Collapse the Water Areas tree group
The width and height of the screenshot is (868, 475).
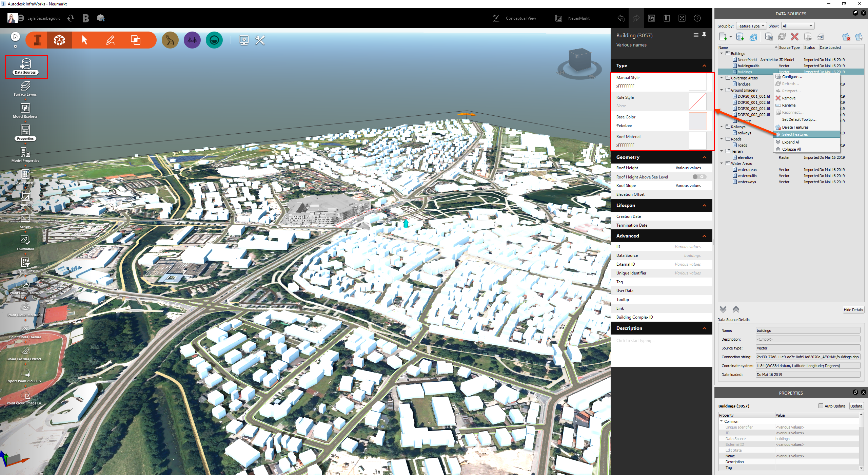pos(722,164)
